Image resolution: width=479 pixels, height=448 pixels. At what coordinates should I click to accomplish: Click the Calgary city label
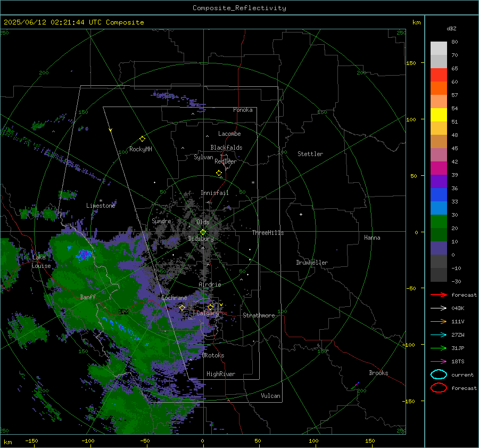pos(208,313)
